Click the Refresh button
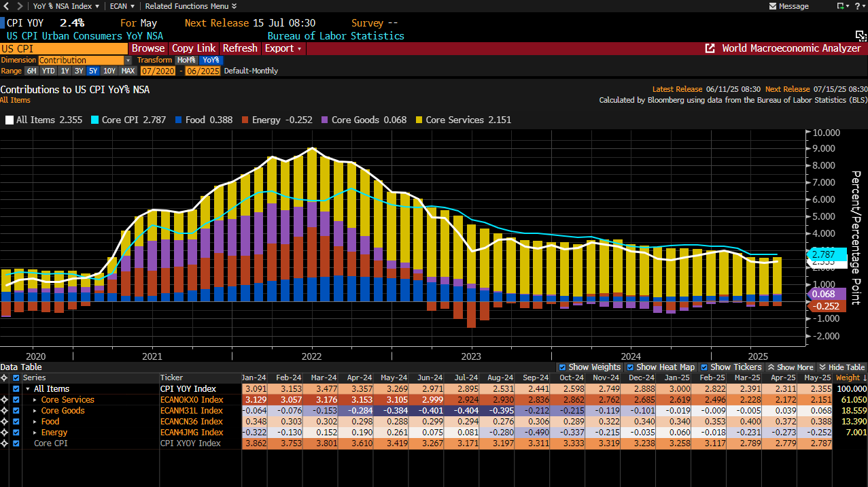This screenshot has height=487, width=868. [x=240, y=48]
